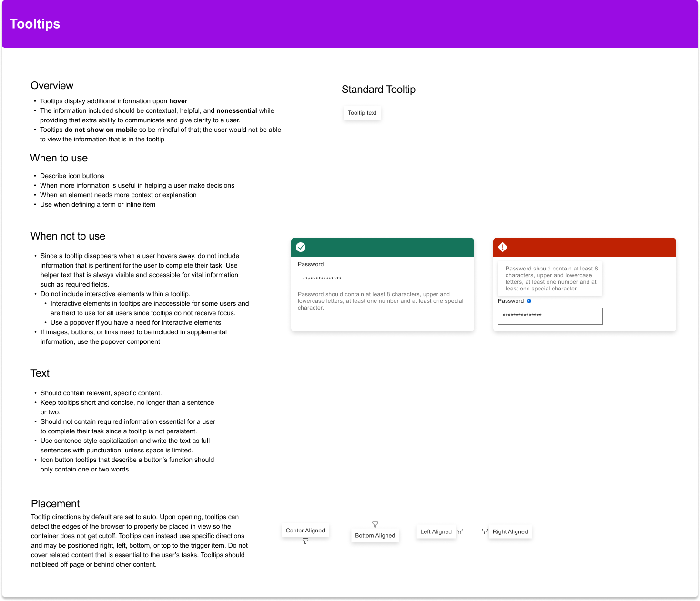Viewport: 700px width, 601px height.
Task: Click 'When more information is useful' bullet
Action: [x=137, y=185]
